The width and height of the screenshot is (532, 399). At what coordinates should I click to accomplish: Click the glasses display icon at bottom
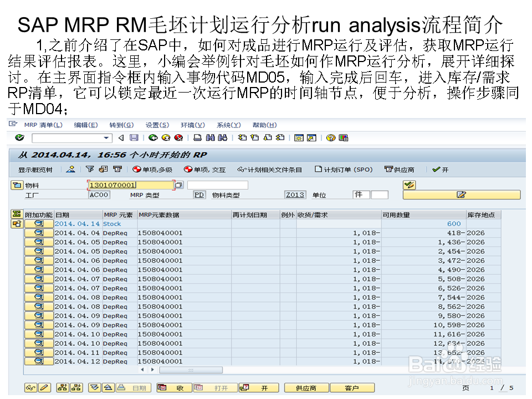tap(30, 387)
